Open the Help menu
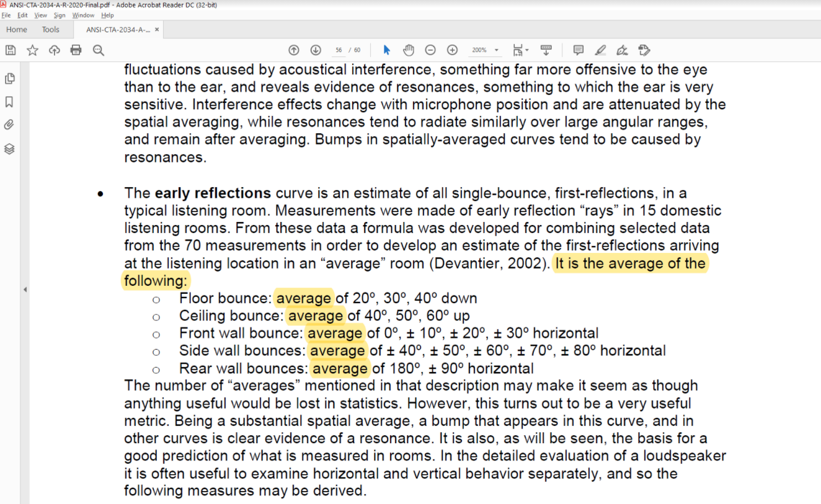The width and height of the screenshot is (821, 504). [x=107, y=15]
